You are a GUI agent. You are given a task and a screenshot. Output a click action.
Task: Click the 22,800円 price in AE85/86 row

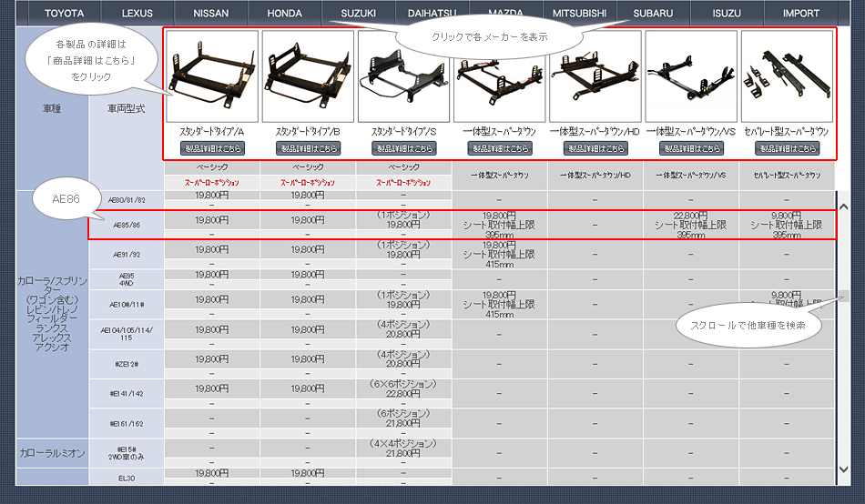691,216
